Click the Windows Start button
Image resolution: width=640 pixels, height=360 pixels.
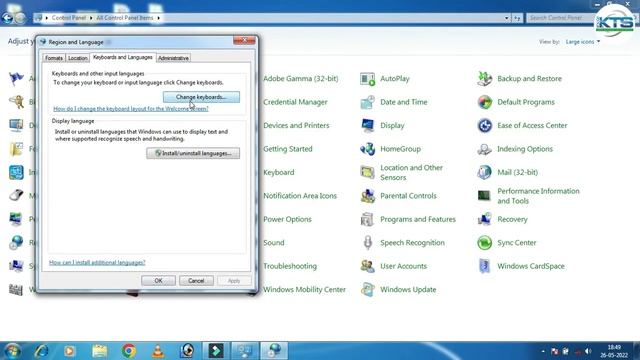pyautogui.click(x=12, y=351)
